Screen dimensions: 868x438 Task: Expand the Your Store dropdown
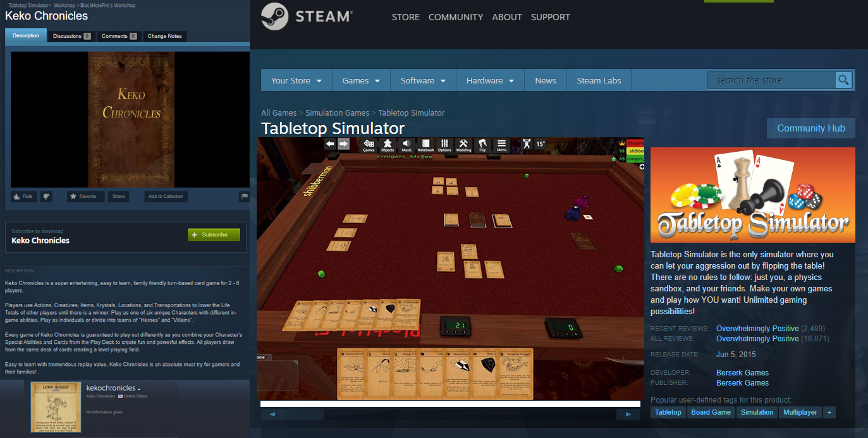point(296,80)
